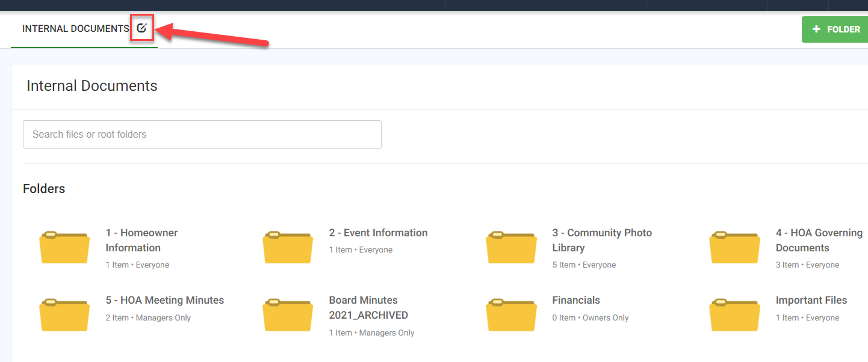
Task: Click the "5 - HOA Meeting Minutes" label
Action: (x=165, y=299)
